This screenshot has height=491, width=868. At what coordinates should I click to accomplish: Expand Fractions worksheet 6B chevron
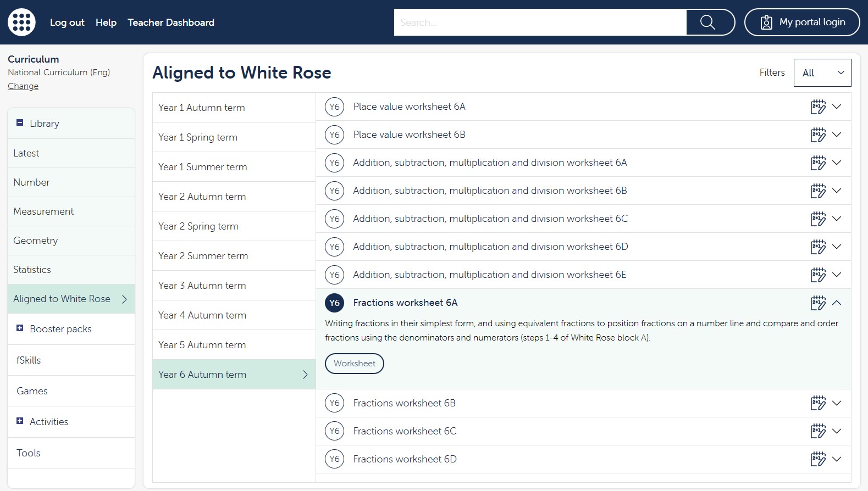pyautogui.click(x=837, y=403)
